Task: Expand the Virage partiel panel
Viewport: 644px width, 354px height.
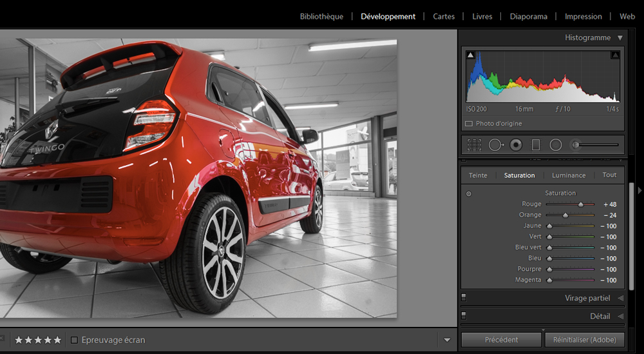Action: tap(621, 299)
